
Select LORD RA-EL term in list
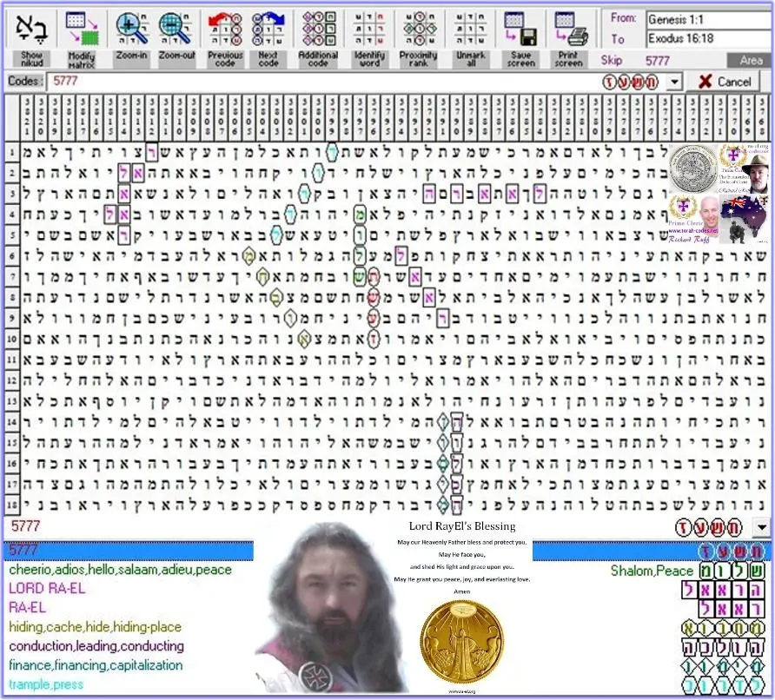coord(47,588)
